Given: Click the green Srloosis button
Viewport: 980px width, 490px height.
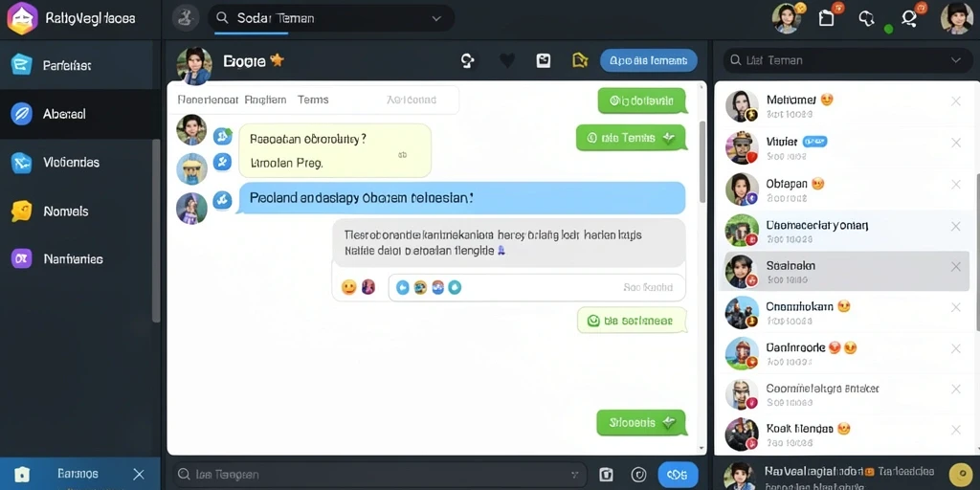Looking at the screenshot, I should tap(640, 422).
